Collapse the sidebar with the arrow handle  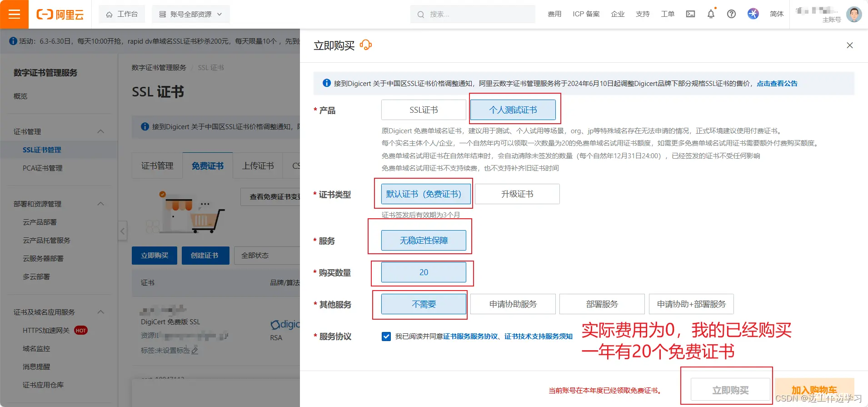click(x=122, y=231)
